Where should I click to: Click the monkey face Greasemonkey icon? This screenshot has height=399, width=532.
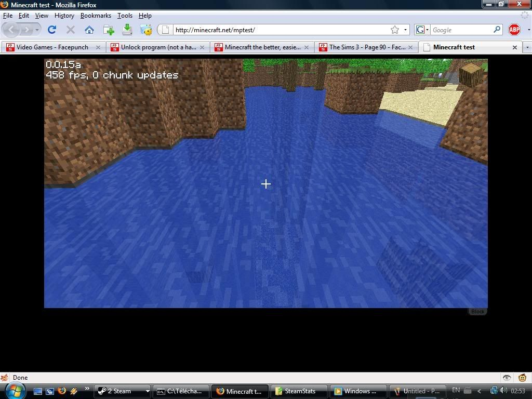522,378
